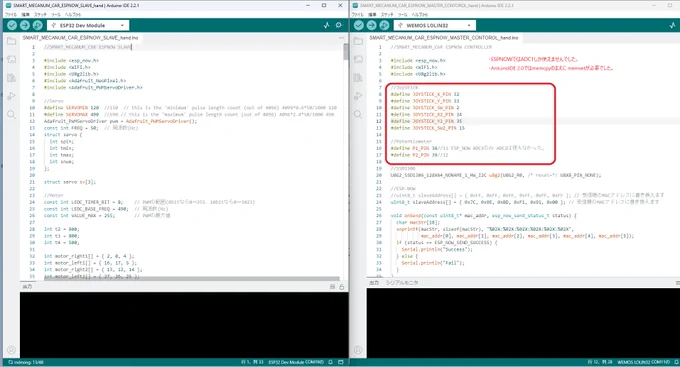680x367 pixels.
Task: Open the WEMOS LOLIN32 board selector
Action: tap(435, 25)
